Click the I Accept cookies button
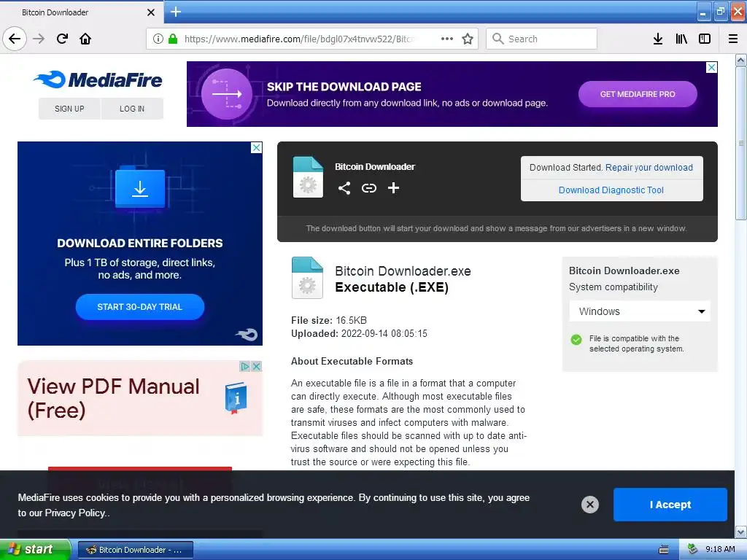This screenshot has height=560, width=747. (670, 505)
